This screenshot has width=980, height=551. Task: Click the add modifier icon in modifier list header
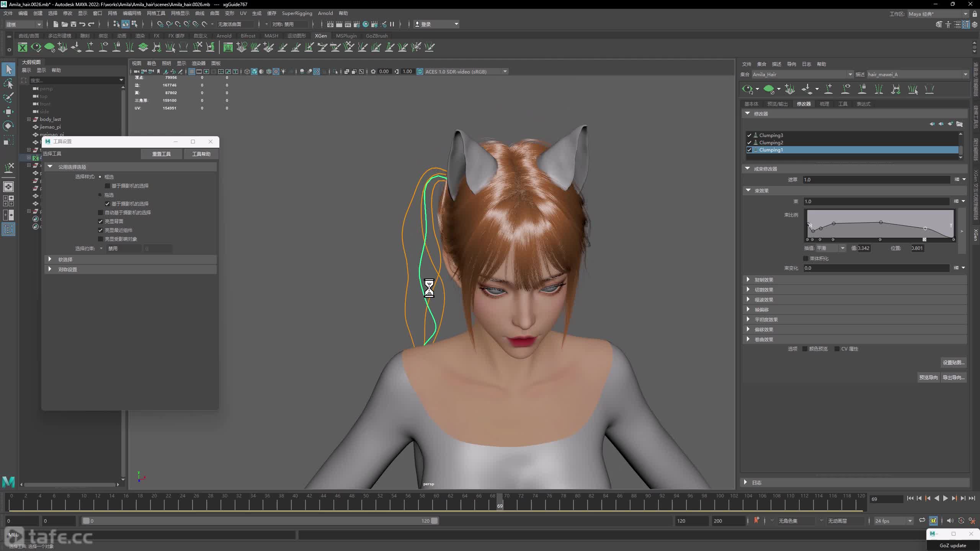pos(950,124)
